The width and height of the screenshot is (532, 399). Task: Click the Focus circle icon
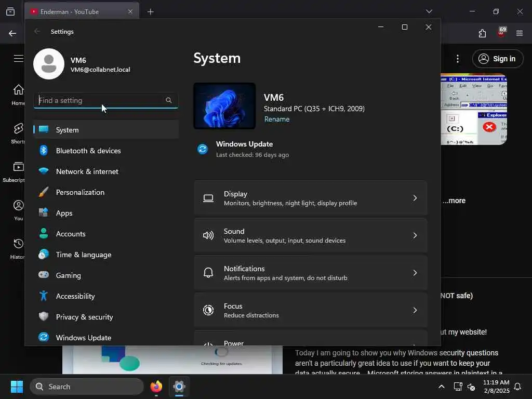tap(208, 310)
